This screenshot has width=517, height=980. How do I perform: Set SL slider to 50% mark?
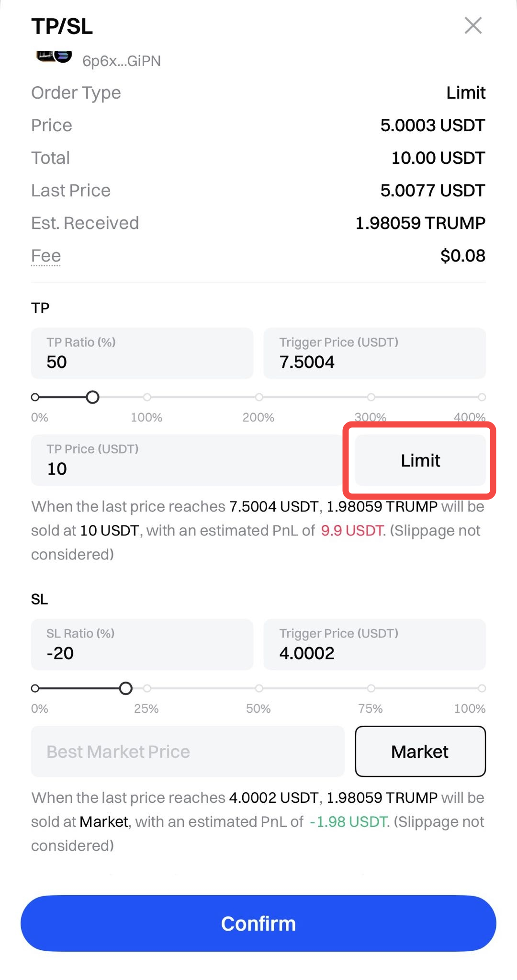point(259,688)
